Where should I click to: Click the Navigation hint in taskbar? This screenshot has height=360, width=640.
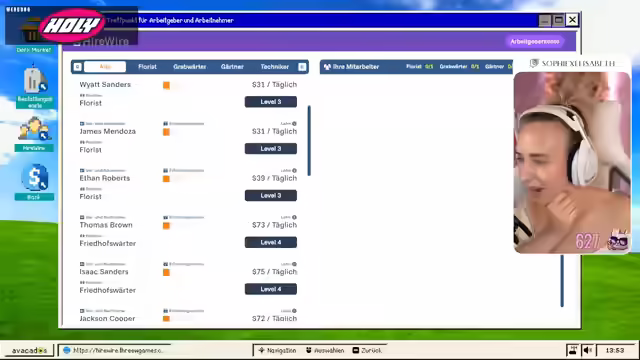pyautogui.click(x=277, y=350)
